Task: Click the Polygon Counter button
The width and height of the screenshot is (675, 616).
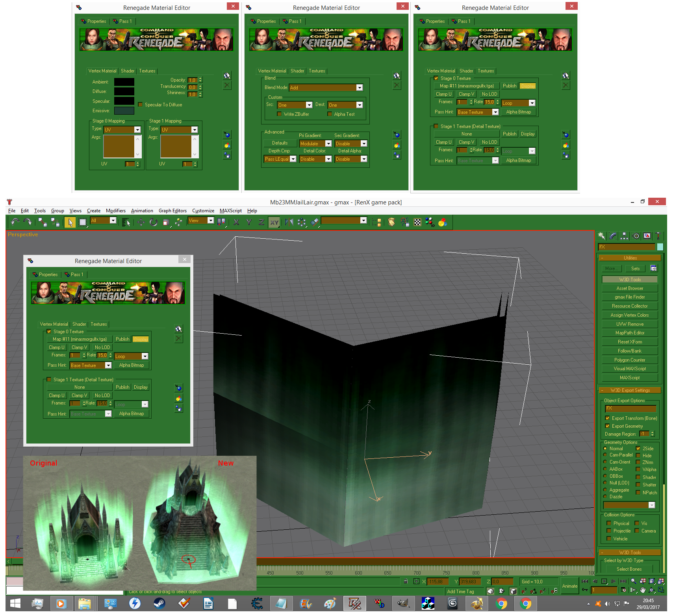Action: [630, 360]
